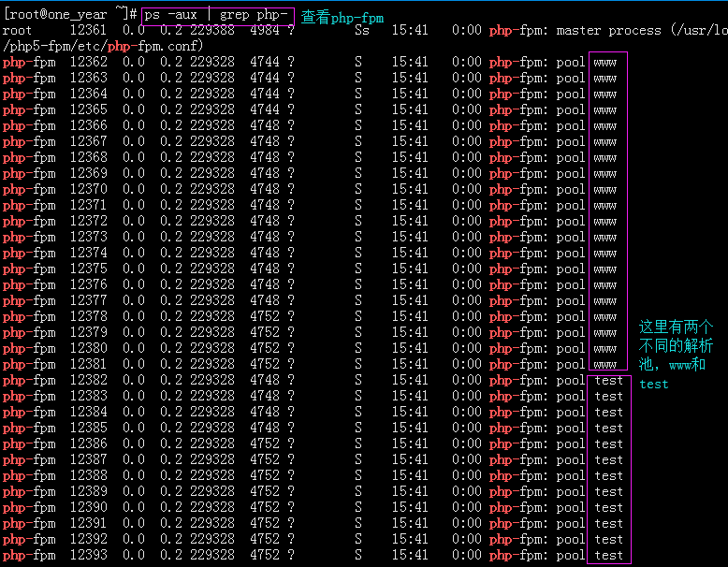Select PID 12364 in the process list
The width and height of the screenshot is (728, 567).
tap(88, 94)
